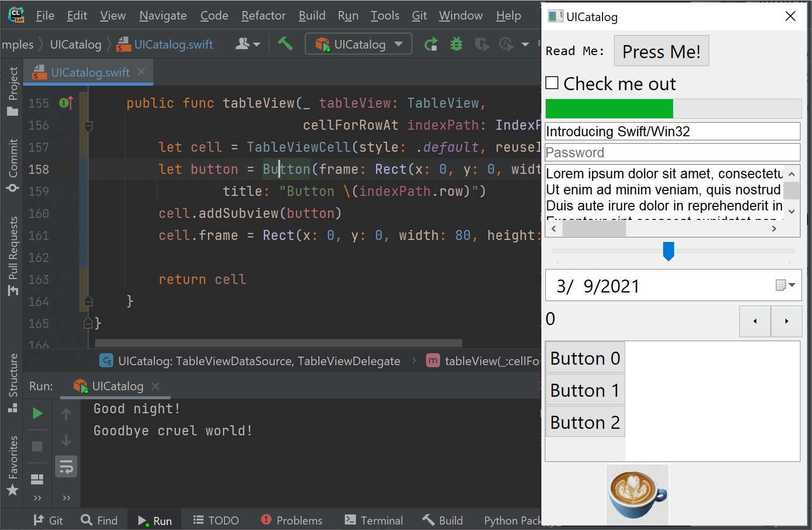Open the profiler dropdown arrow

pos(525,44)
